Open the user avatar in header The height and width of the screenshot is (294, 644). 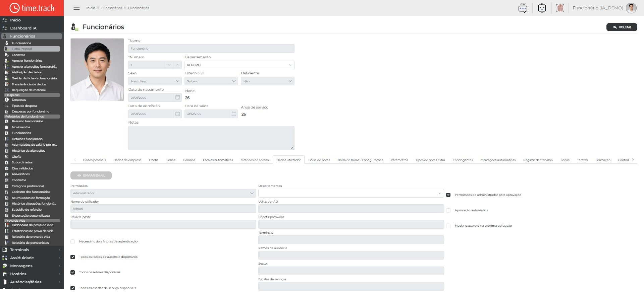(x=631, y=8)
